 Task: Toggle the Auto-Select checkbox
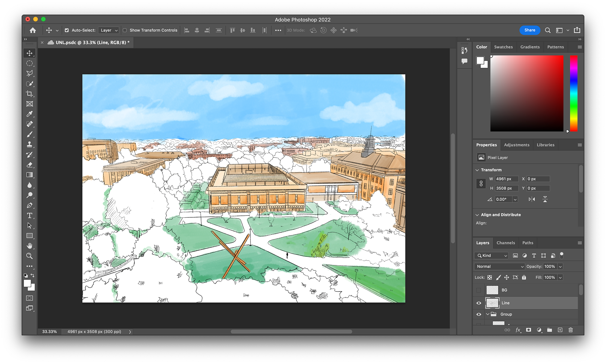[x=67, y=30]
